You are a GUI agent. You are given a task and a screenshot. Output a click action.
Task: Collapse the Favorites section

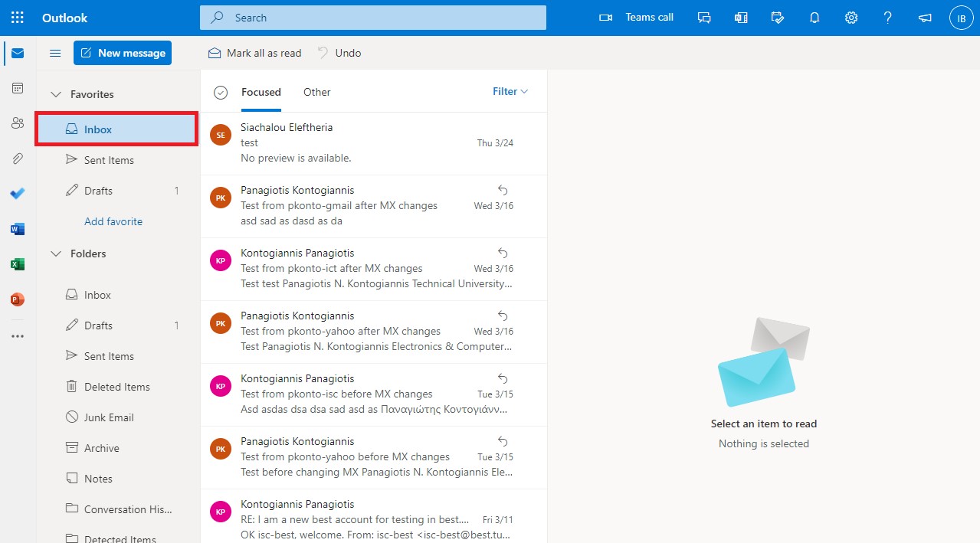pos(56,94)
